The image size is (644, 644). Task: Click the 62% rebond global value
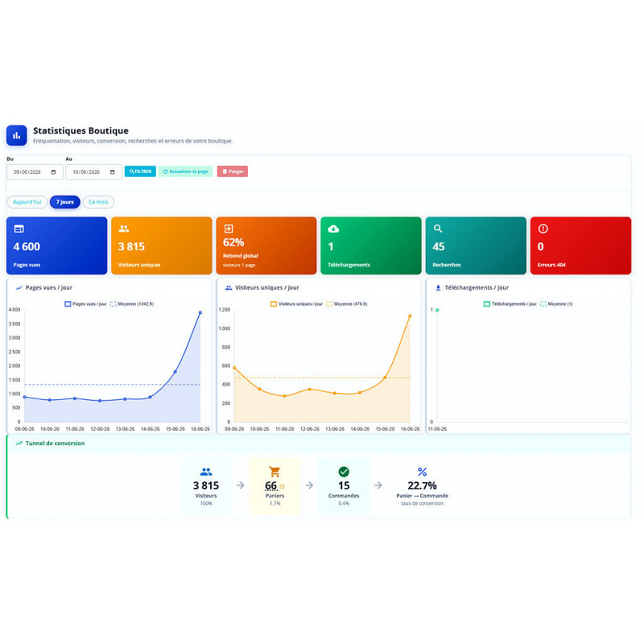[233, 242]
